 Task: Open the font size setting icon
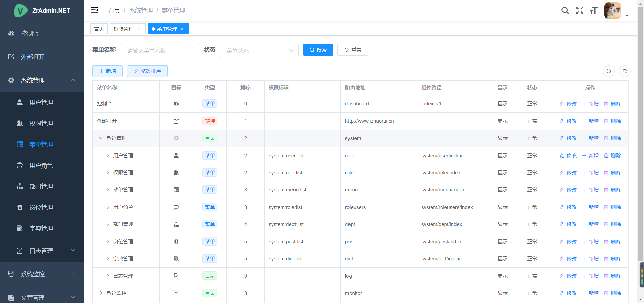point(594,11)
